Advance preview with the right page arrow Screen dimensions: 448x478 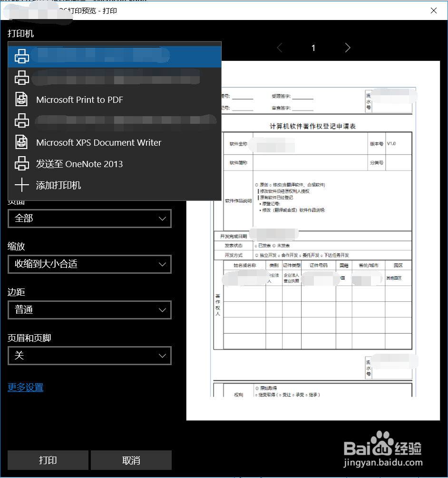point(347,48)
